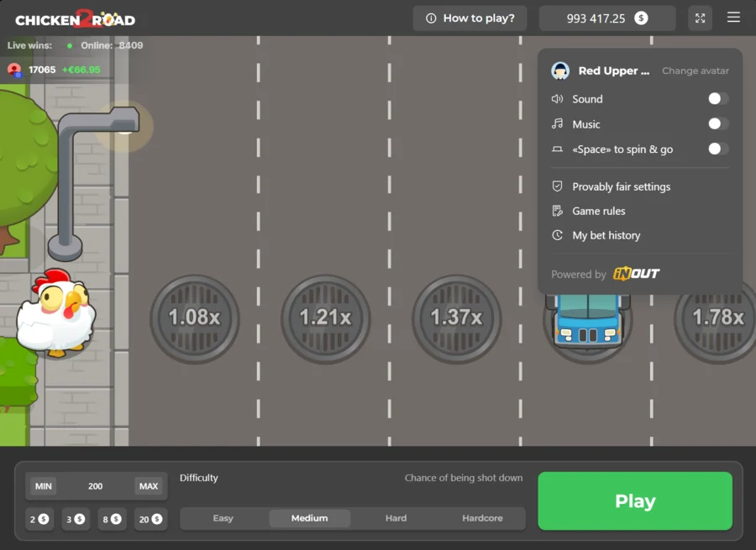This screenshot has width=756, height=550.
Task: Choose the 20 dollar quick bet
Action: pos(151,519)
